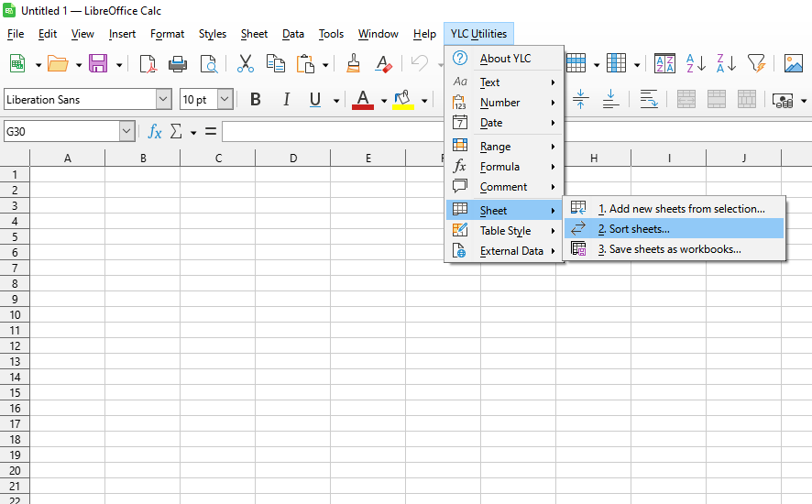Toggle Italic formatting

coord(286,100)
